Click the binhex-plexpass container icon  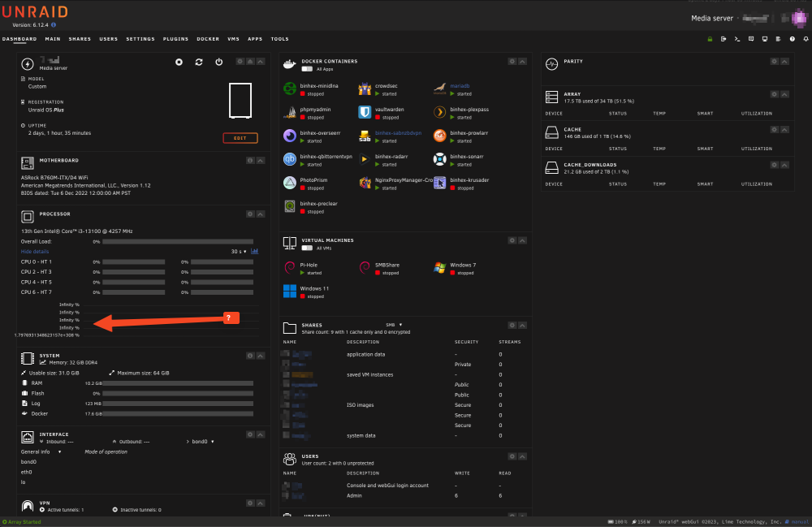pyautogui.click(x=439, y=112)
